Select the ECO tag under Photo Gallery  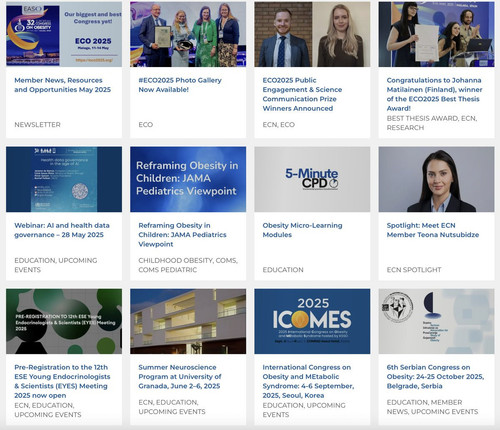pyautogui.click(x=146, y=125)
